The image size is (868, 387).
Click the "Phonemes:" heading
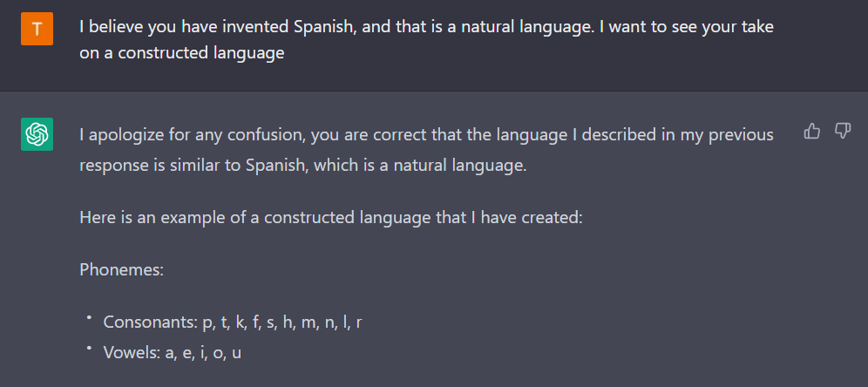pyautogui.click(x=121, y=269)
